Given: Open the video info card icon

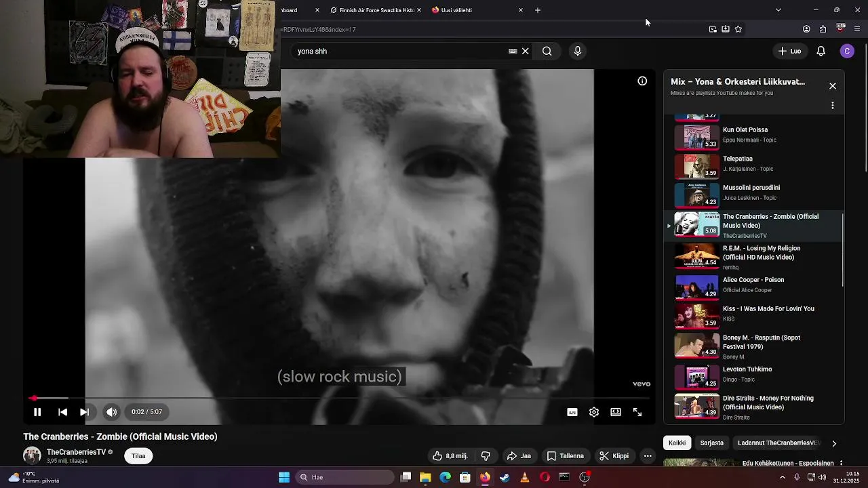Looking at the screenshot, I should (642, 81).
